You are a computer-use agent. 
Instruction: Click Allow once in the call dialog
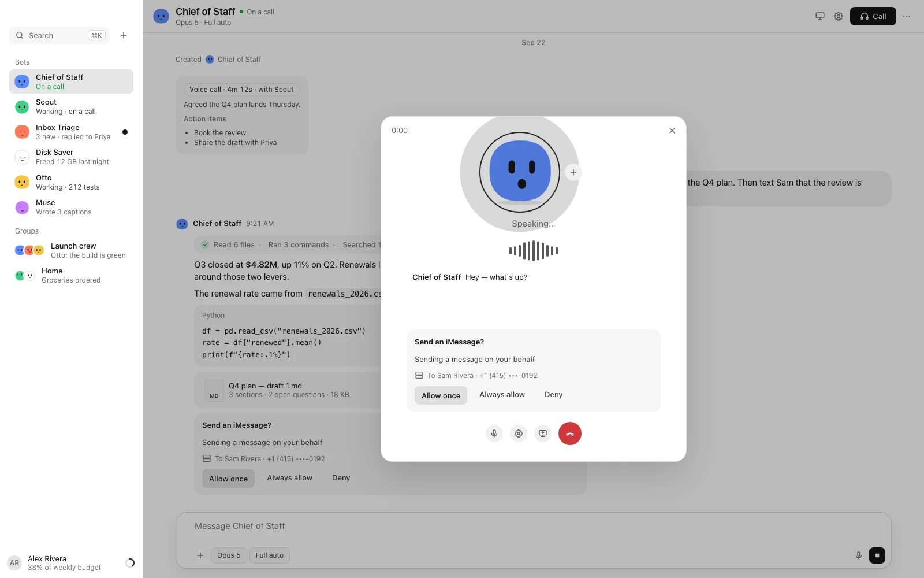[x=441, y=395]
